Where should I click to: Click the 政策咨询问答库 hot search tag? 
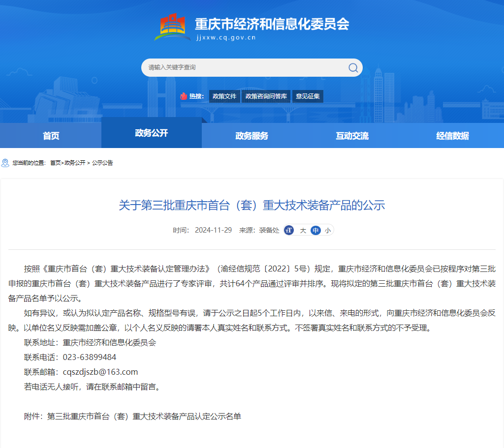(266, 96)
